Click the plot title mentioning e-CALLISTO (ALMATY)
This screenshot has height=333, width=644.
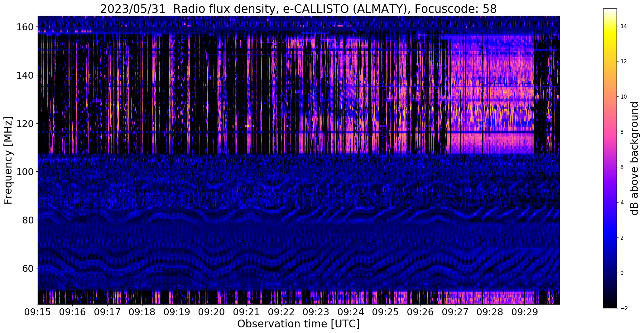[298, 9]
